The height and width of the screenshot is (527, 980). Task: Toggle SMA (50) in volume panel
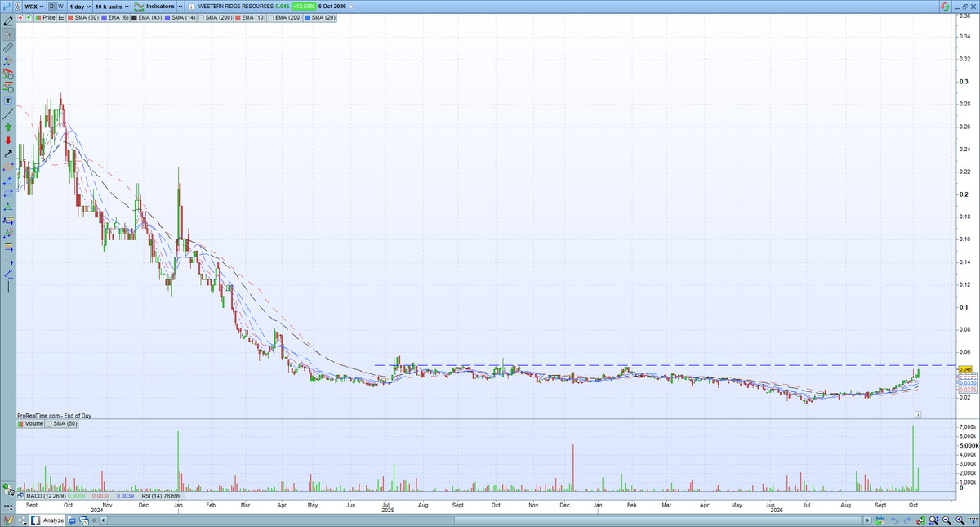click(x=60, y=424)
